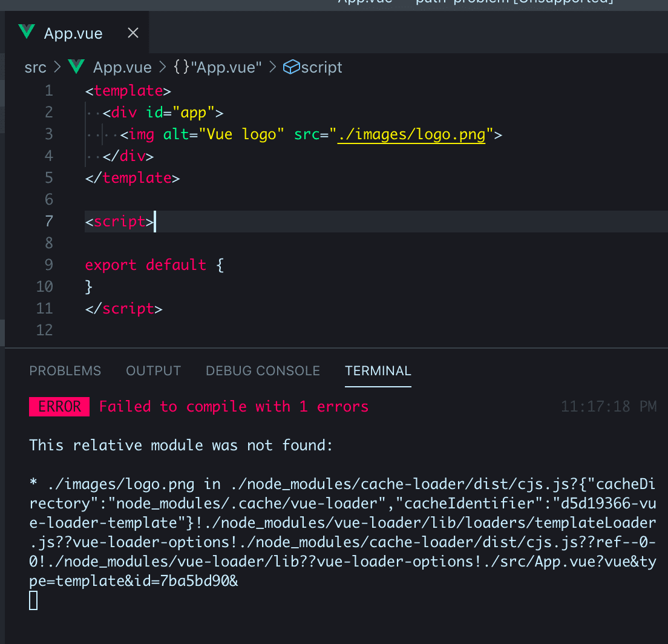Click the red ERROR badge in terminal
The width and height of the screenshot is (668, 644).
click(59, 407)
